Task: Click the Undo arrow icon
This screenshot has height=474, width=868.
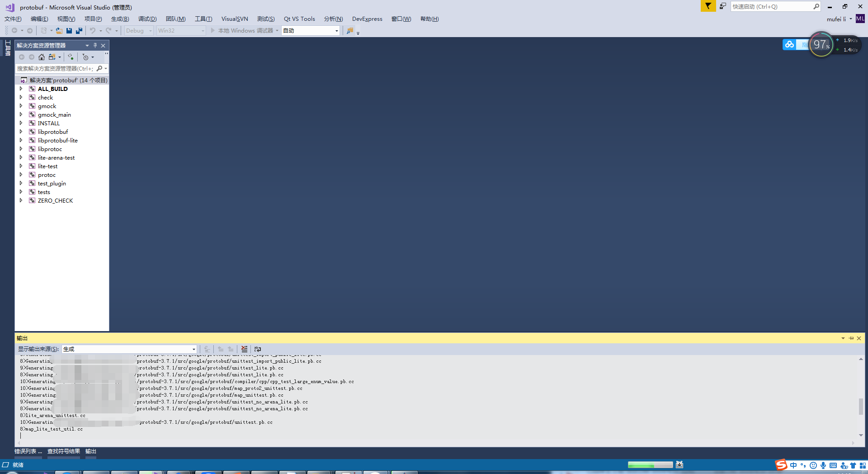Action: [93, 31]
